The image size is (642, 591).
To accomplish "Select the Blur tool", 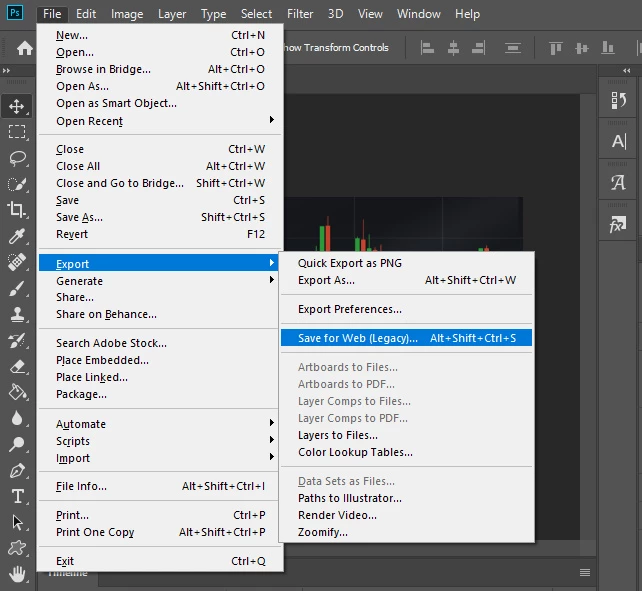I will click(16, 419).
